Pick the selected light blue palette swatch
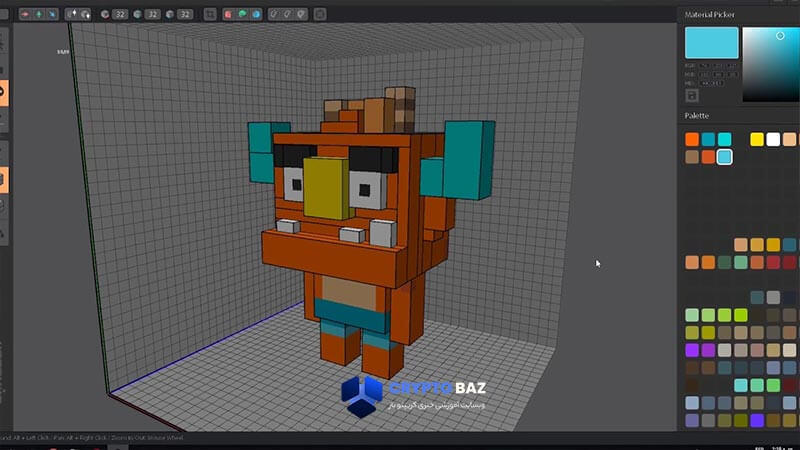Image resolution: width=800 pixels, height=450 pixels. click(724, 157)
